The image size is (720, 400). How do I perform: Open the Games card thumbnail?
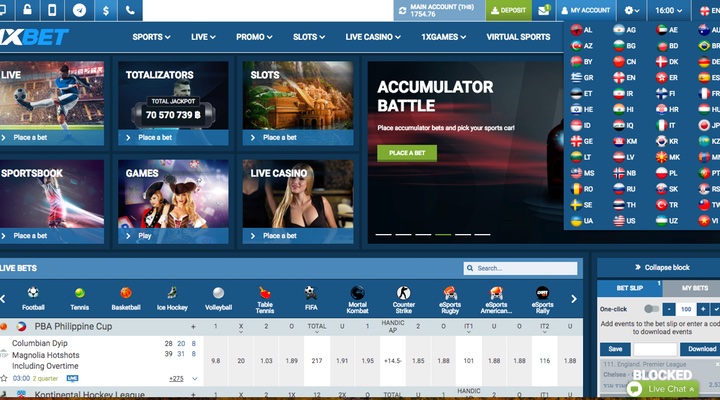173,202
